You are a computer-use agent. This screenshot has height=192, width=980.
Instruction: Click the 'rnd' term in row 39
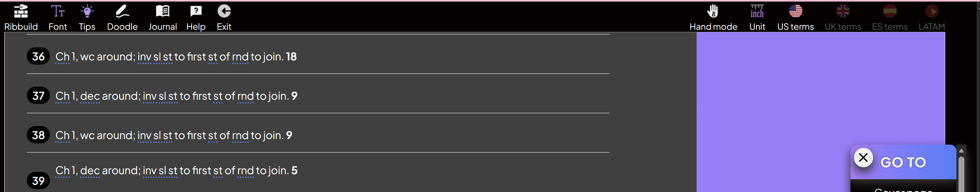point(245,171)
